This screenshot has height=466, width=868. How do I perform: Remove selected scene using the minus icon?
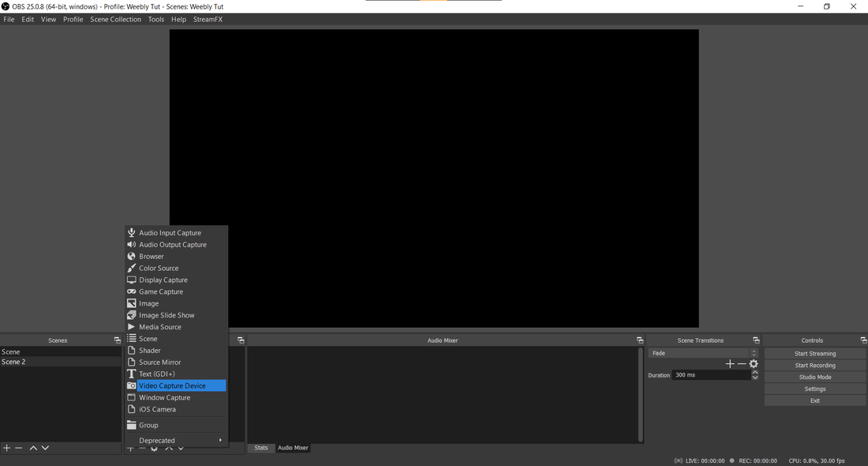click(18, 447)
